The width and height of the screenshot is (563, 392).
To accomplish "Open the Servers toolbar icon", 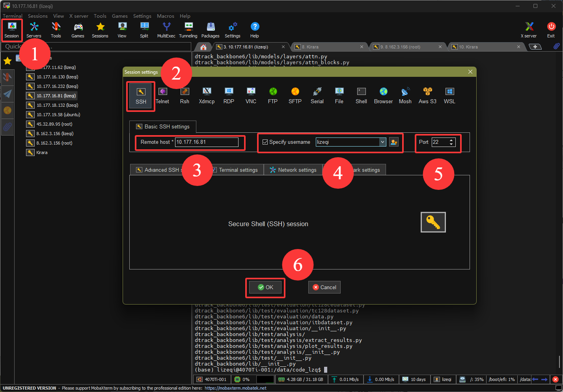I will 34,30.
